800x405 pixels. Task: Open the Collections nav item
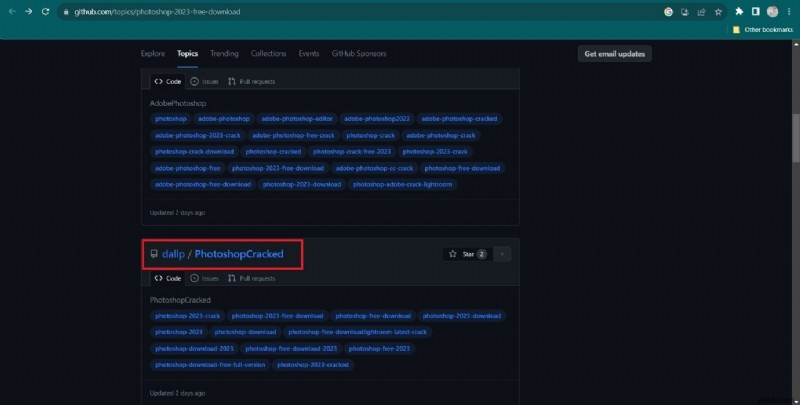tap(268, 54)
